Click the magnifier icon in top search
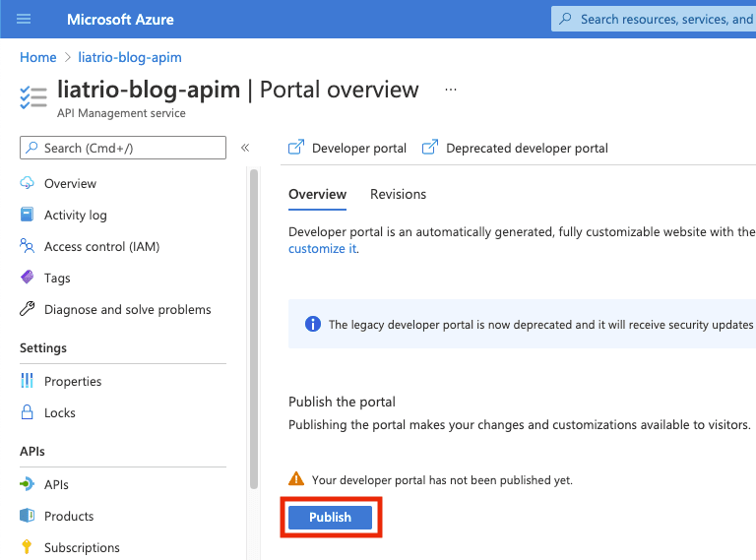The height and width of the screenshot is (560, 756). [x=565, y=19]
